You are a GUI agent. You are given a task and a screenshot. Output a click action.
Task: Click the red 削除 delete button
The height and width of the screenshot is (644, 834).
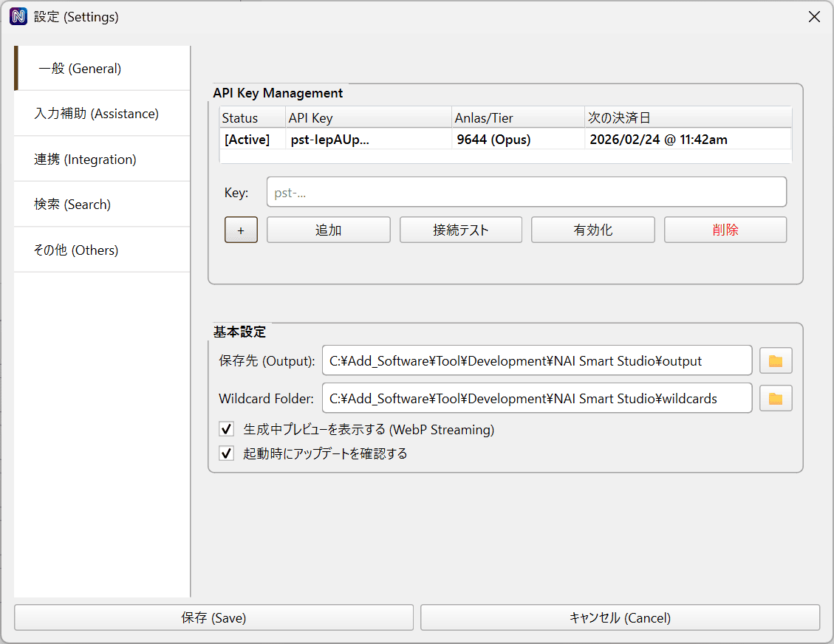pos(725,230)
